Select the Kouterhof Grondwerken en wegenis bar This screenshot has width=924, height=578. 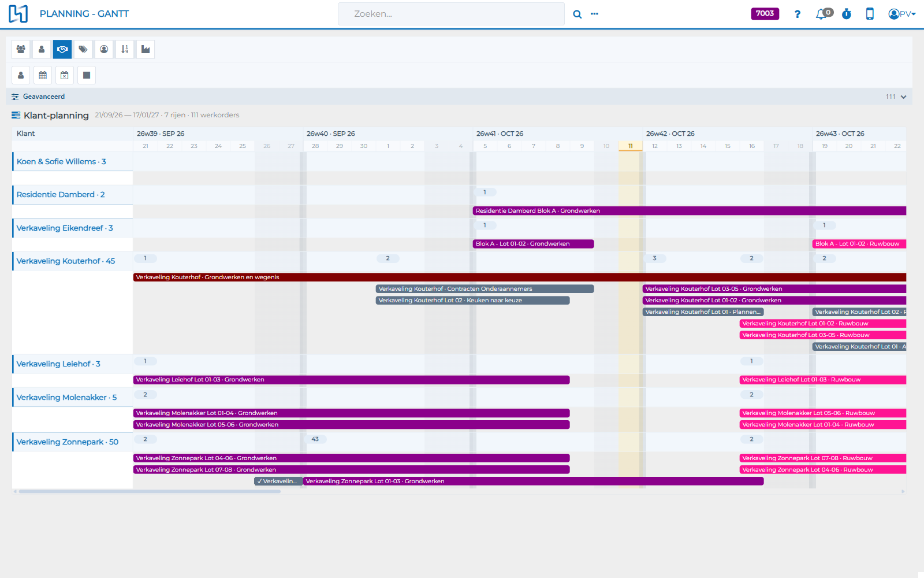520,277
